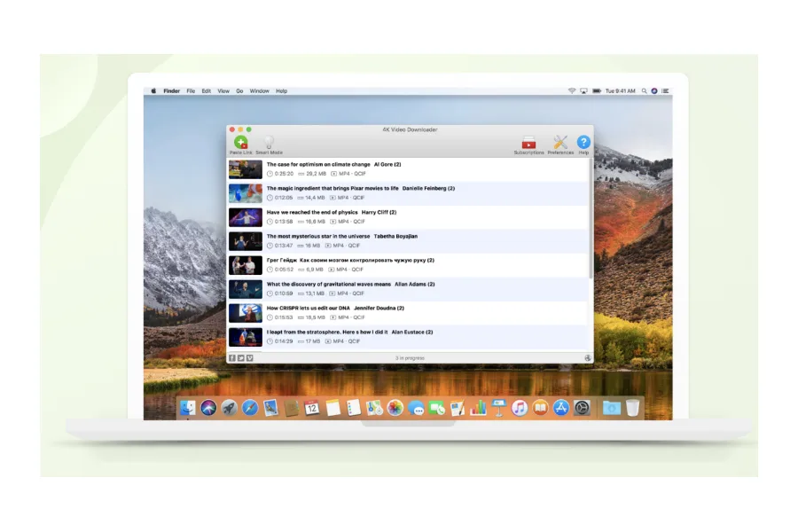
Task: Open the Finder menu
Action: [x=171, y=91]
